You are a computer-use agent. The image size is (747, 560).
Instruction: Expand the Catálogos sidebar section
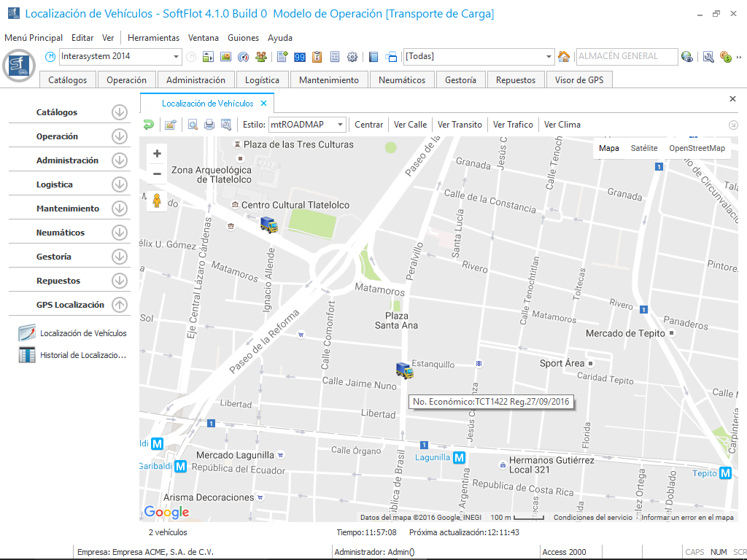pos(120,112)
